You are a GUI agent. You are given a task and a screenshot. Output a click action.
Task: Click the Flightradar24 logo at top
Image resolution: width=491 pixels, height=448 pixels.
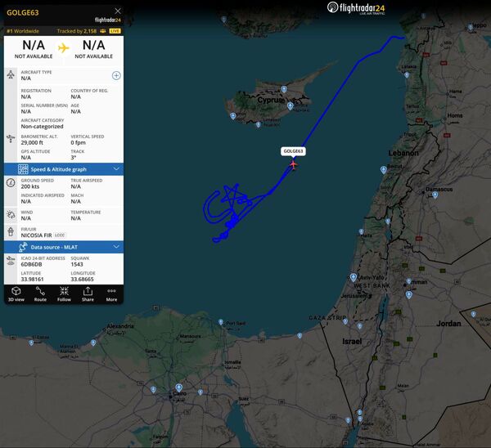(356, 8)
